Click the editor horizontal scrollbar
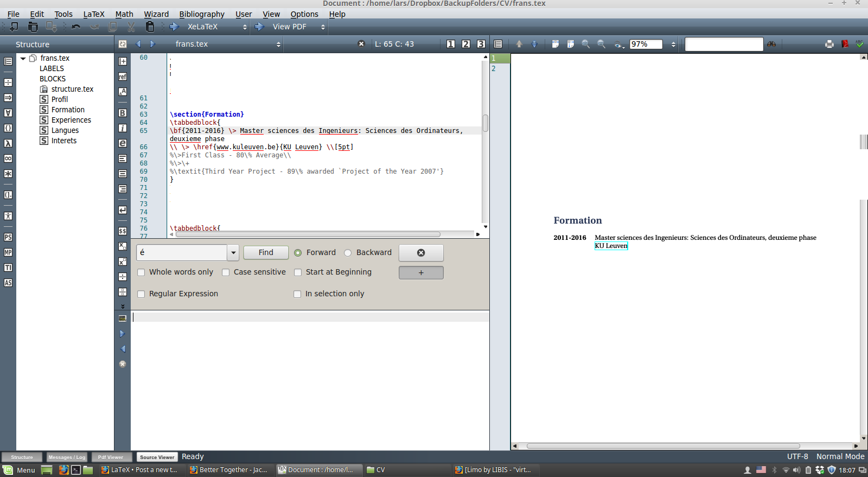The image size is (868, 477). [x=308, y=234]
